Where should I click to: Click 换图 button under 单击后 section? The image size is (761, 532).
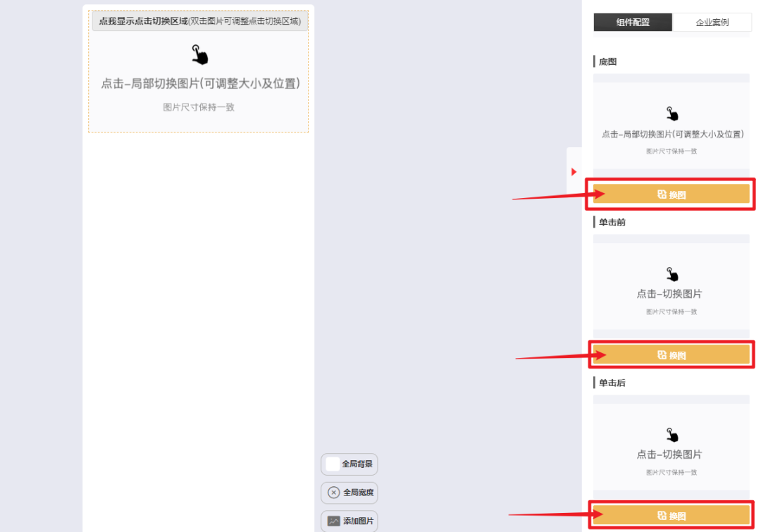click(672, 516)
